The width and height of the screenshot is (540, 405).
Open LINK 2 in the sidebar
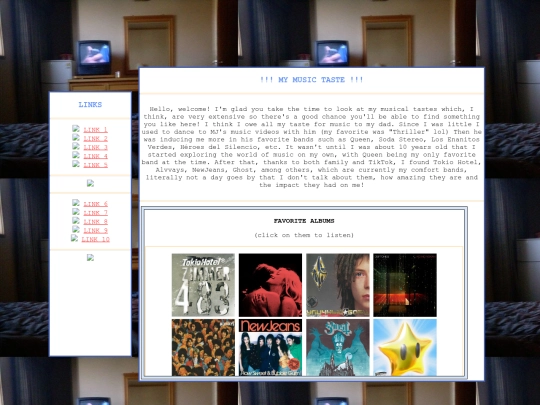pyautogui.click(x=95, y=138)
